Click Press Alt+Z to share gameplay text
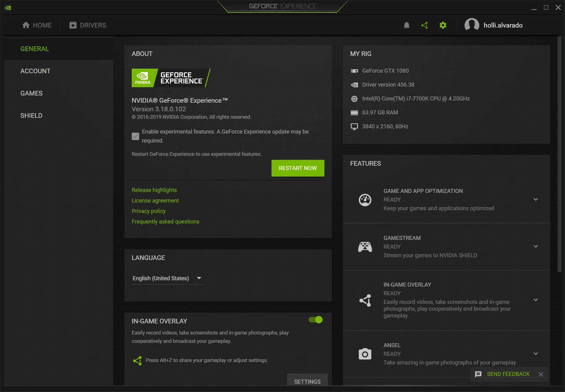The width and height of the screenshot is (565, 392). coord(207,360)
